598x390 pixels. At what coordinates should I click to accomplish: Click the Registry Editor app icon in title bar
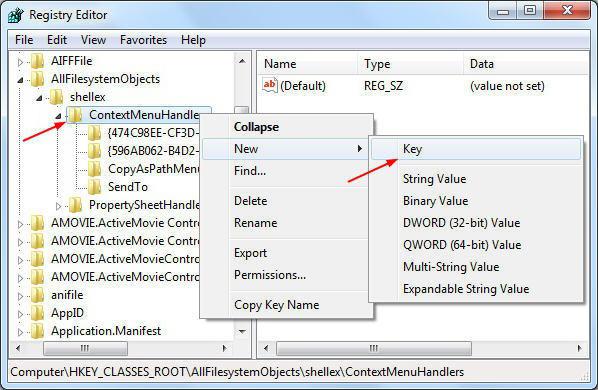[16, 15]
